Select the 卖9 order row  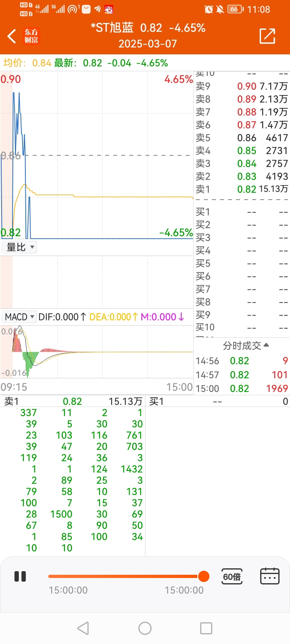(242, 86)
